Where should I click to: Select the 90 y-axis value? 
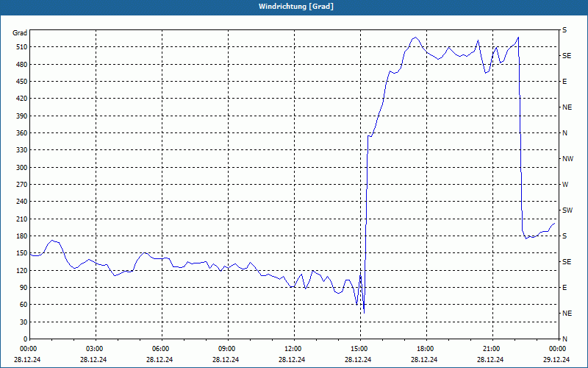pos(24,288)
